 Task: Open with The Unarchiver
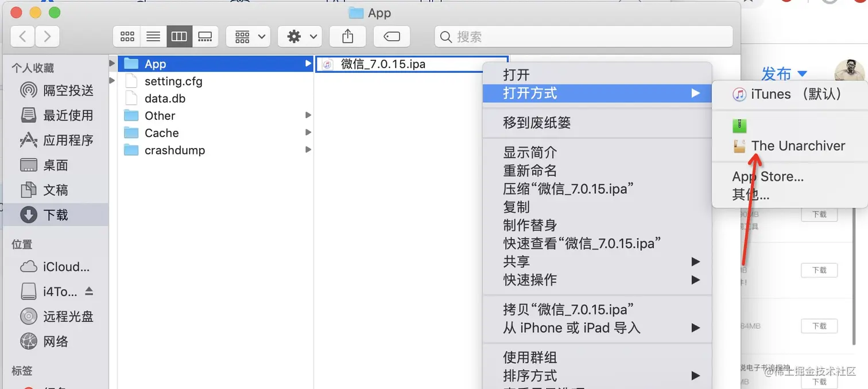tap(790, 146)
